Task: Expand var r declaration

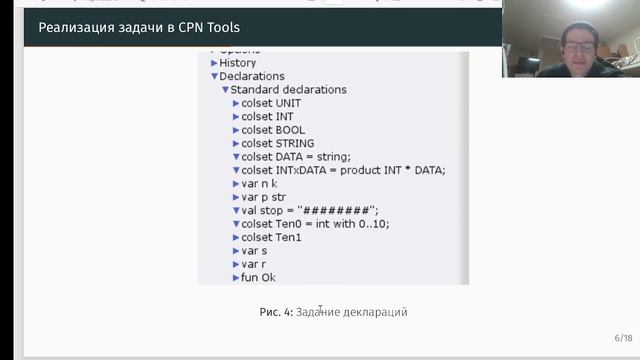Action: tap(236, 264)
